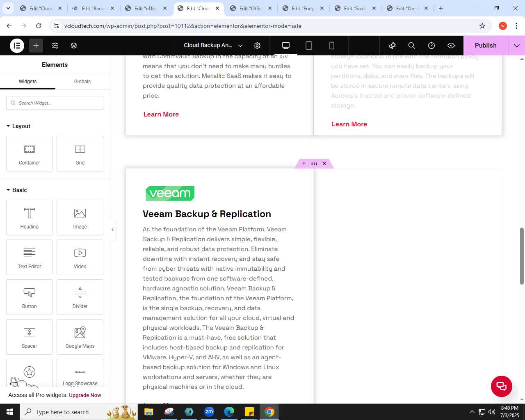The height and width of the screenshot is (420, 525).
Task: Collapse the Layout section
Action: 18,126
